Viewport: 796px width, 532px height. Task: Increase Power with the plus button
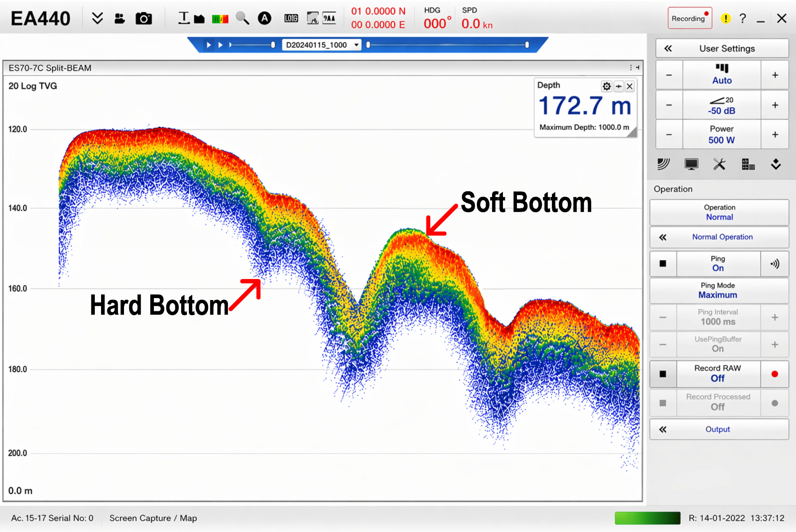[775, 134]
